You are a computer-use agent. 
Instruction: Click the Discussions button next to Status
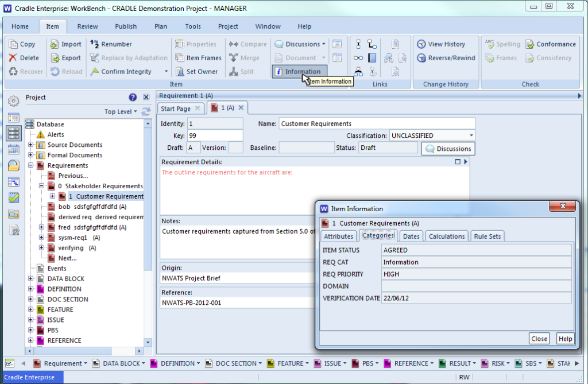pyautogui.click(x=448, y=149)
